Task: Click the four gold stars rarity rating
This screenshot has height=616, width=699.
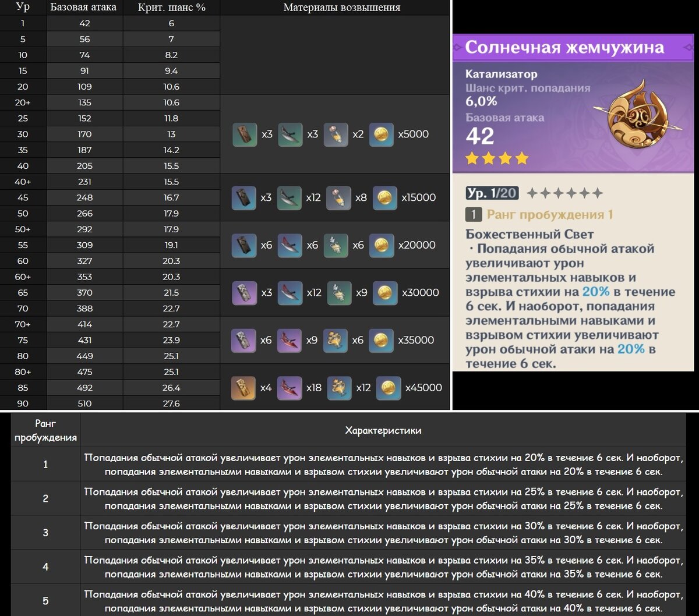Action: pos(497,158)
